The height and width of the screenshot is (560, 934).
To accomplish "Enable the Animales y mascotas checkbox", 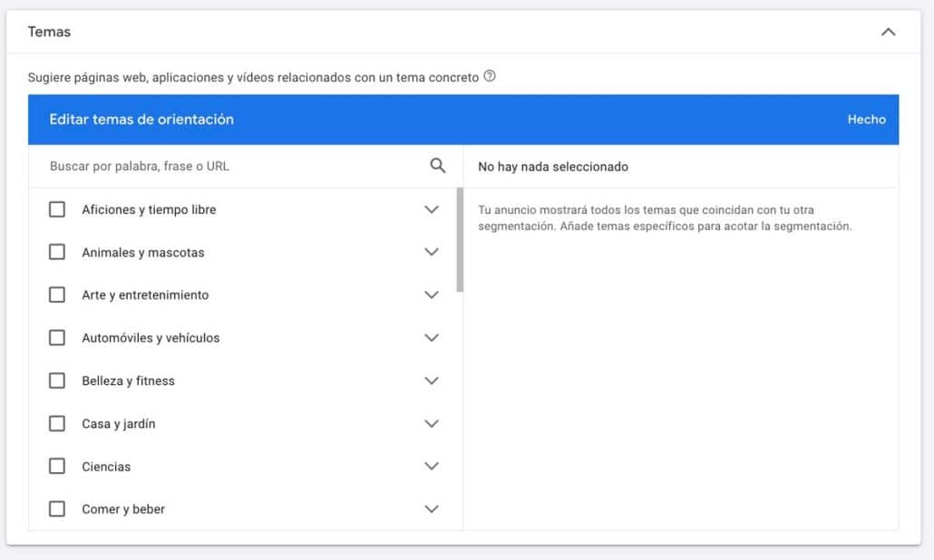I will 57,252.
